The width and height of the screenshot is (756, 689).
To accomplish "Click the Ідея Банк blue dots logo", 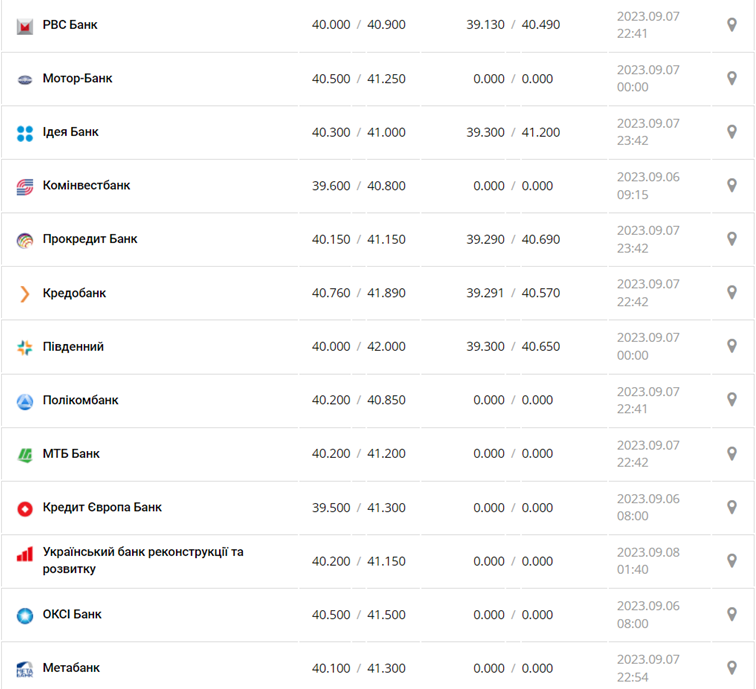I will tap(25, 133).
